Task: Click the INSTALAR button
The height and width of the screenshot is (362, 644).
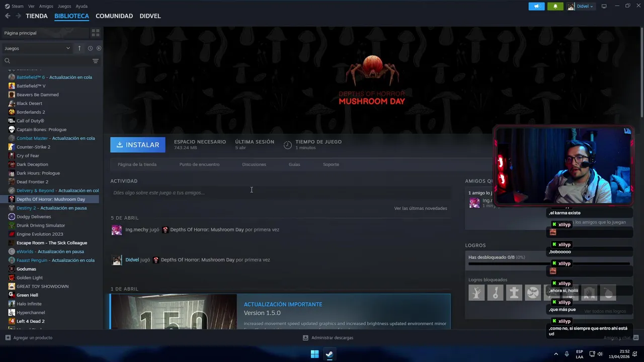Action: [138, 145]
